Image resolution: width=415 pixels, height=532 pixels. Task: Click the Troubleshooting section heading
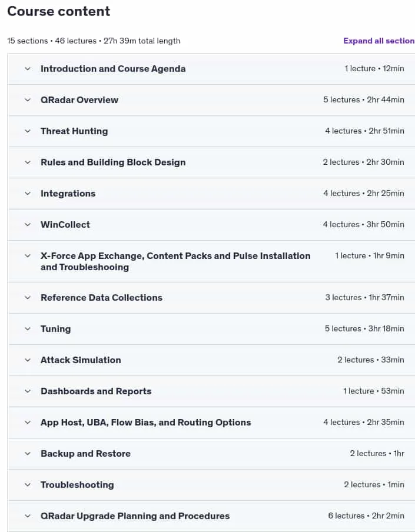point(77,485)
